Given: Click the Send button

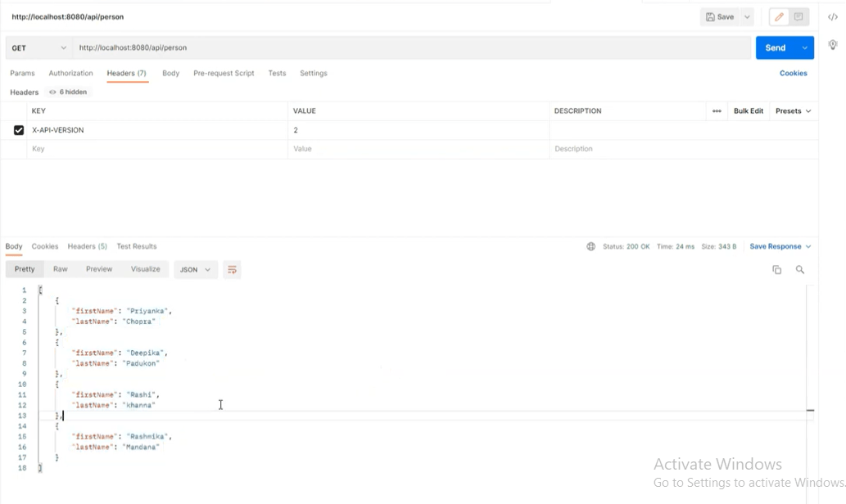Looking at the screenshot, I should (x=776, y=48).
